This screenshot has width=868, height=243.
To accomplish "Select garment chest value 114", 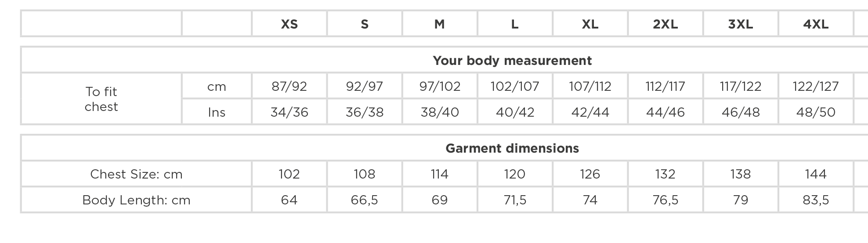I will [440, 174].
